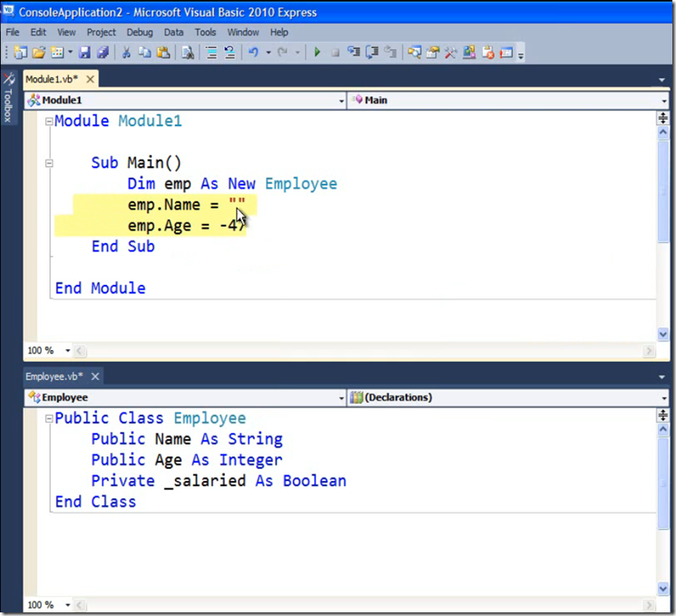
Task: Click the Add New Item icon
Action: click(57, 53)
